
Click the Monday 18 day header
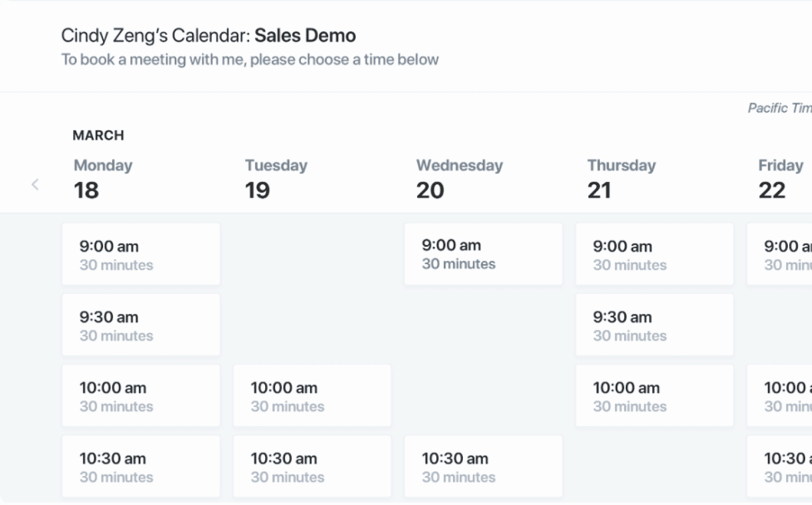pyautogui.click(x=103, y=179)
